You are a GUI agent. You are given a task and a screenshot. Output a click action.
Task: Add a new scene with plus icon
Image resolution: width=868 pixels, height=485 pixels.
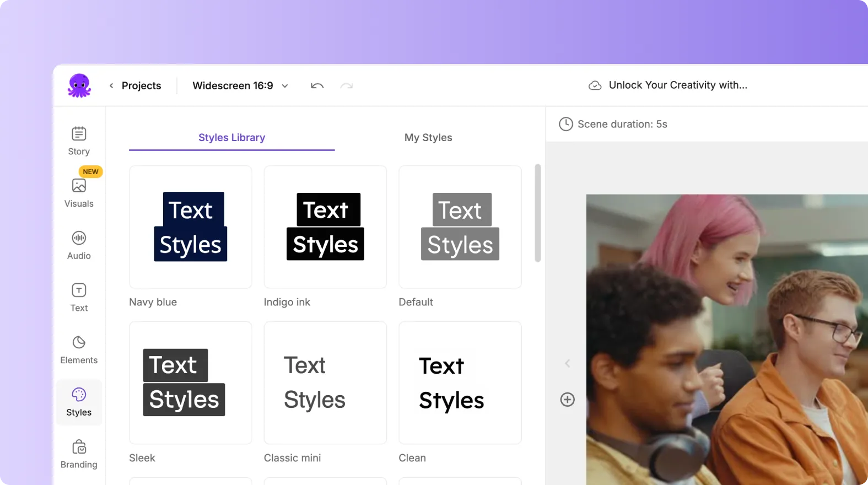[568, 400]
